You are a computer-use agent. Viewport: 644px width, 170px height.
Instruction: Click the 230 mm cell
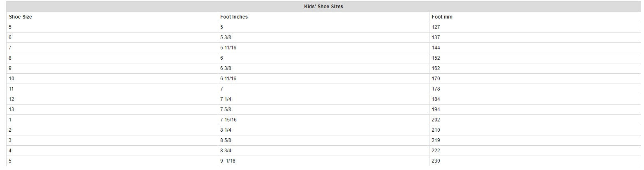point(436,161)
